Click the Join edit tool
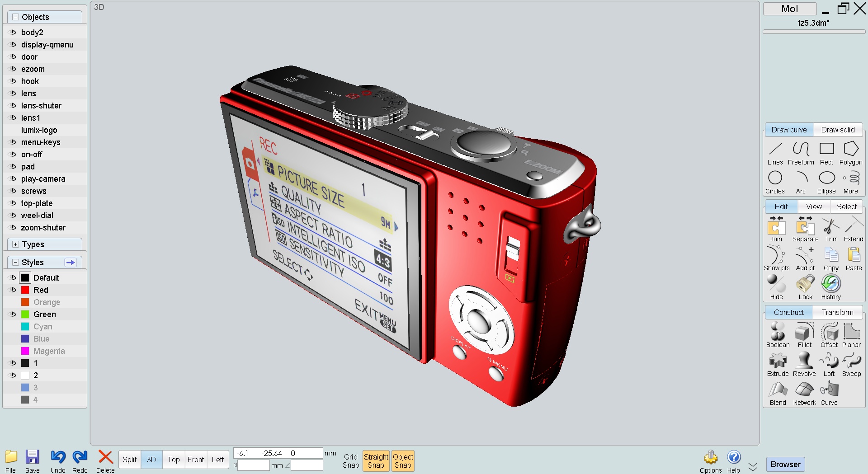Viewport: 868px width, 474px height. 776,229
